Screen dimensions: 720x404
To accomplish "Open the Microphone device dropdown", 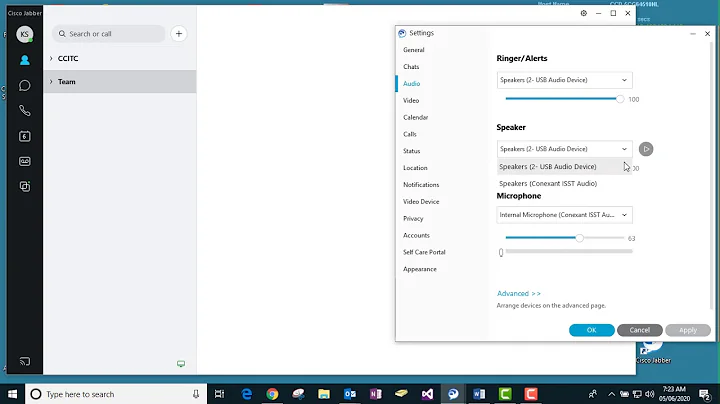I will tap(564, 215).
